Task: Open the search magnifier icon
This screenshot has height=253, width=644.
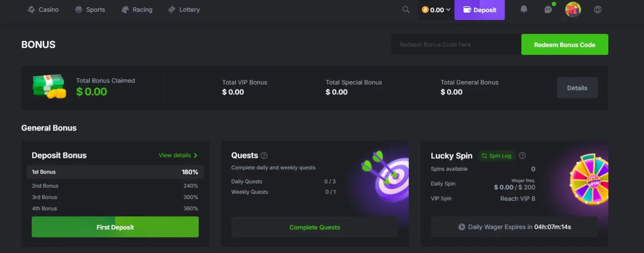Action: [406, 10]
